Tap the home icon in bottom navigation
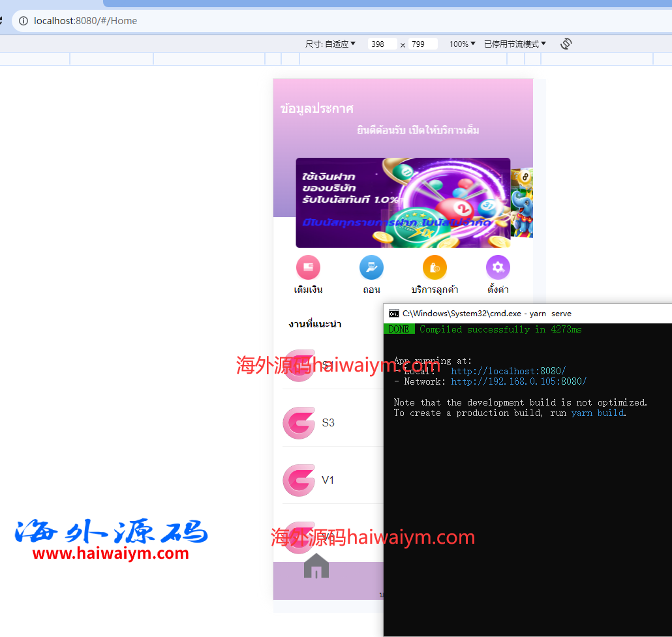 [316, 566]
